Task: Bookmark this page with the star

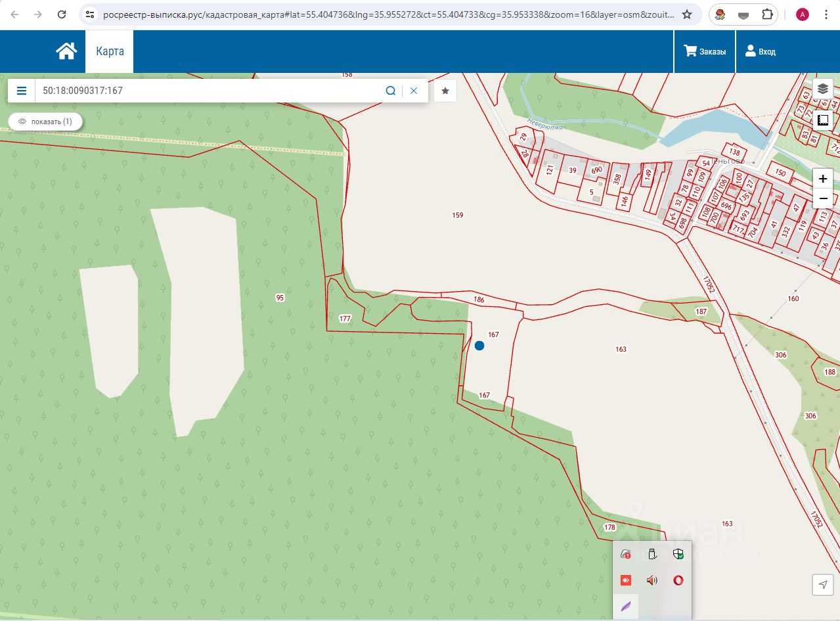Action: pos(687,14)
